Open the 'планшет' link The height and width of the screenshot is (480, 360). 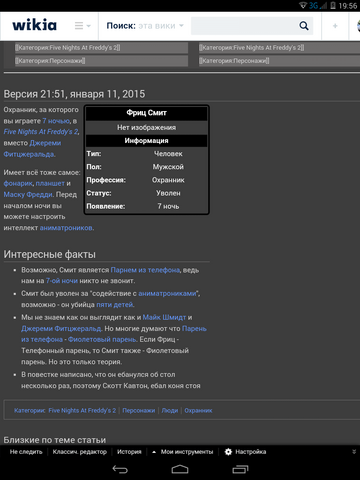click(x=50, y=184)
